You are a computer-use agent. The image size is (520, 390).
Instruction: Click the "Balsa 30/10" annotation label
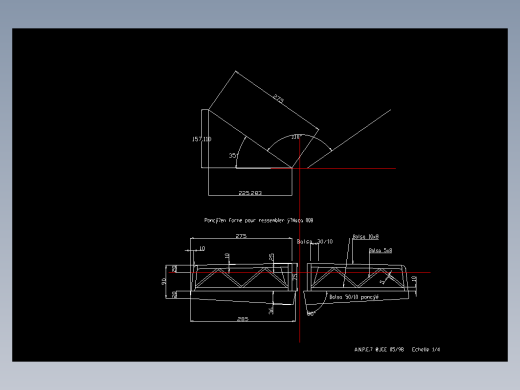pyautogui.click(x=315, y=241)
